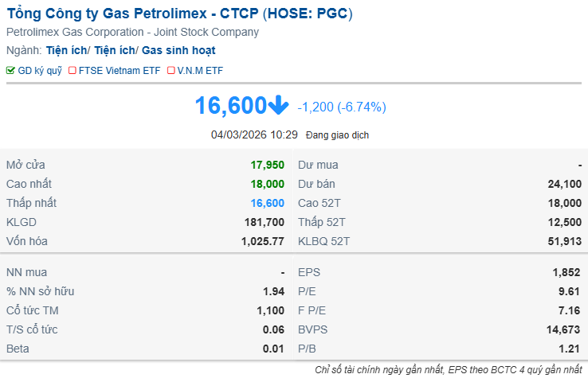Click the Đang giao dịch trading status text
The width and height of the screenshot is (588, 378).
pos(337,135)
